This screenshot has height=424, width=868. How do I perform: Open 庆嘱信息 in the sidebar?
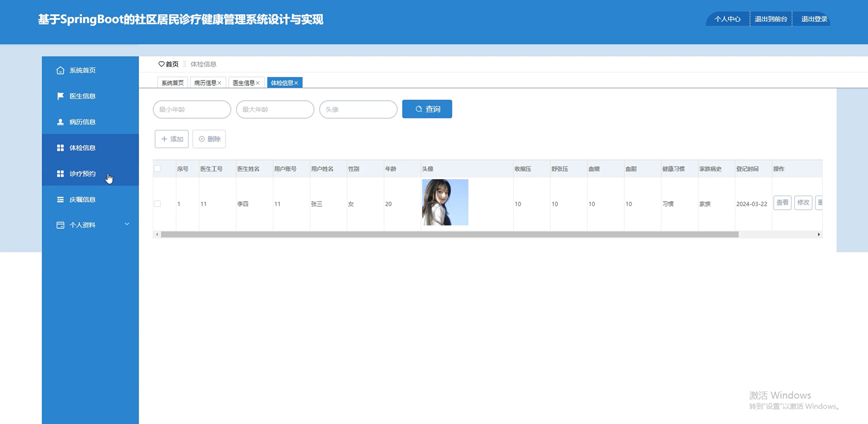[90, 199]
